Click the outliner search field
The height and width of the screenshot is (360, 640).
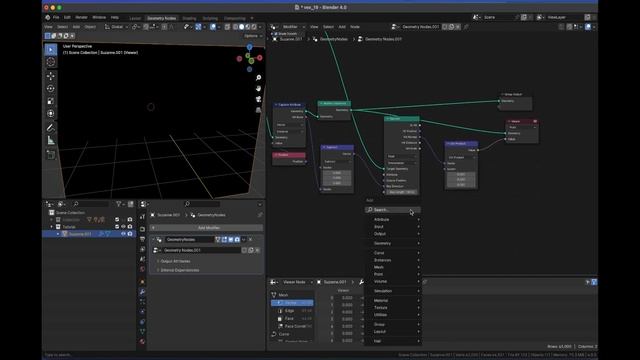coord(91,204)
